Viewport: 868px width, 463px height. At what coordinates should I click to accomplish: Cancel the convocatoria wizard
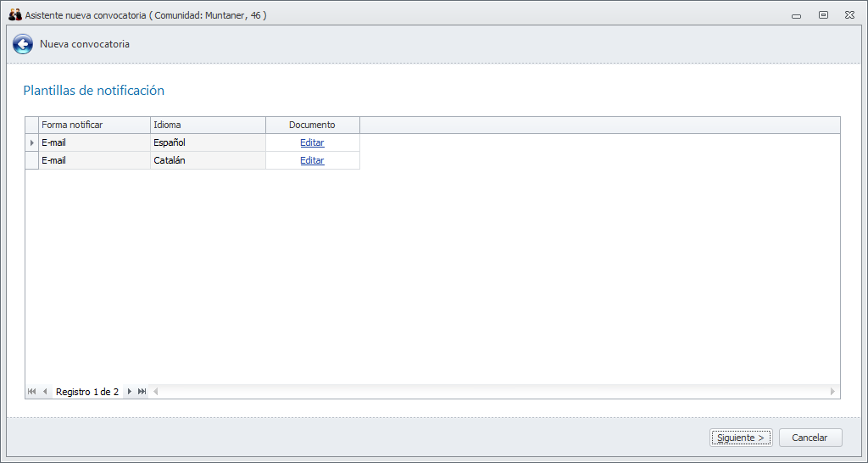click(x=810, y=438)
